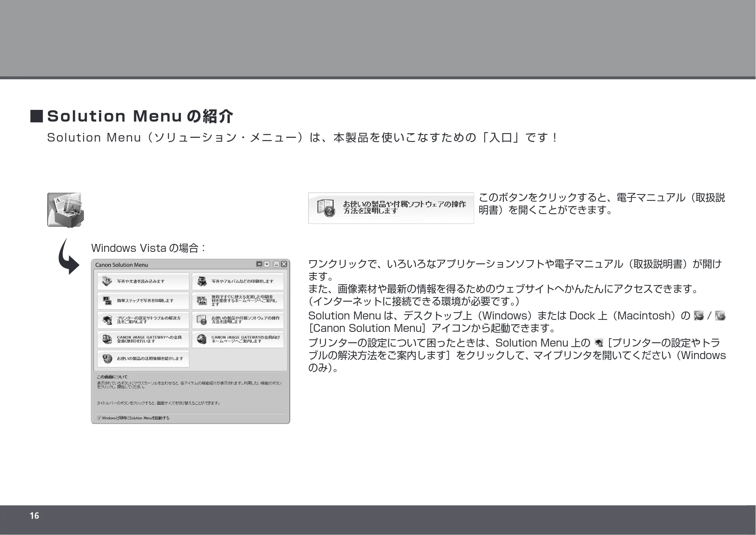This screenshot has width=756, height=535.
Task: Toggle Windowsと同時にSolution Menuを起動する checkbox
Action: 99,418
